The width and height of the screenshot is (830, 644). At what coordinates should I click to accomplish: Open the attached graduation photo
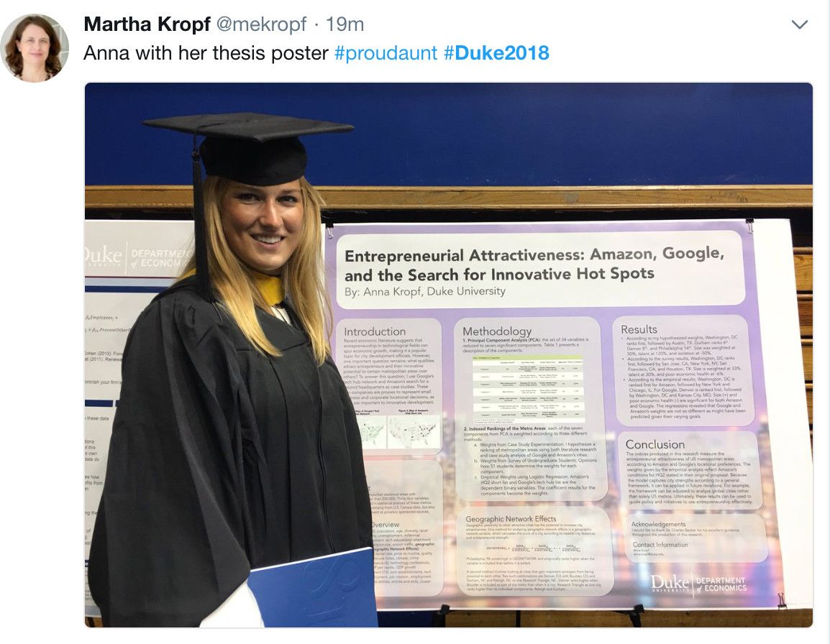point(448,354)
